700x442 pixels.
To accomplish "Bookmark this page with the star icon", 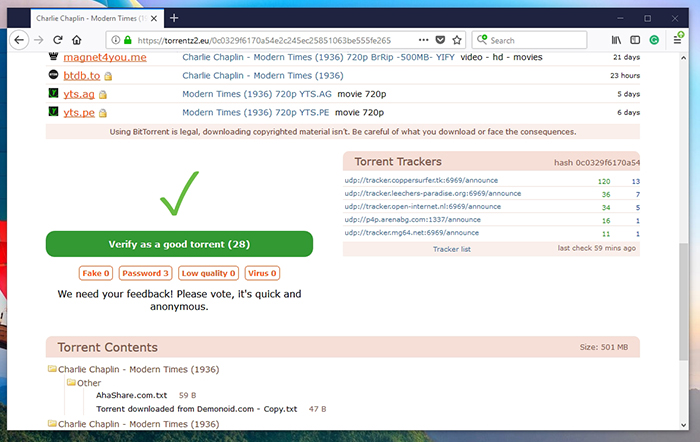I will click(x=457, y=40).
